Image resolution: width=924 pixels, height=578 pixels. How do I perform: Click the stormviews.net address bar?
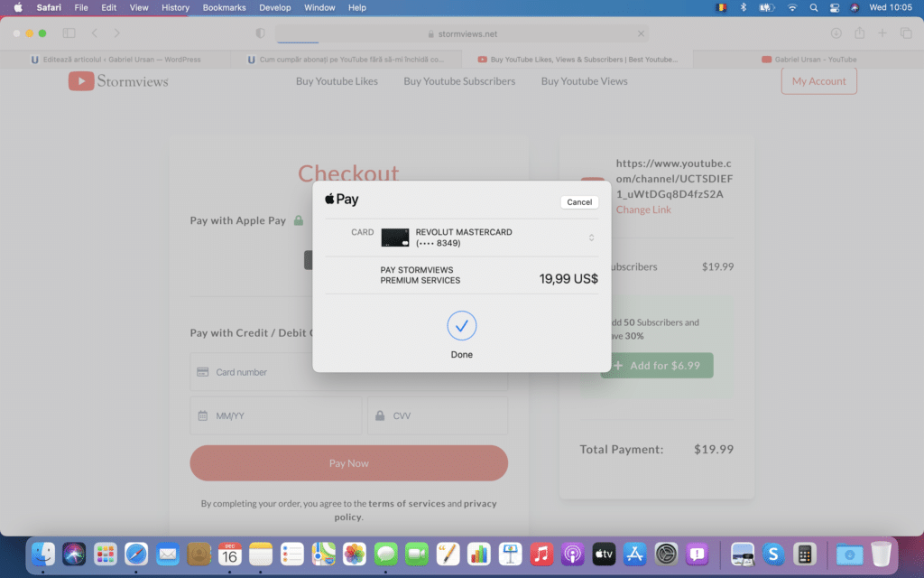pyautogui.click(x=462, y=33)
